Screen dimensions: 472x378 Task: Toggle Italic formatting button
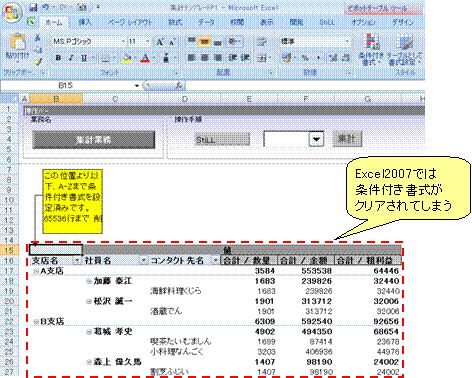click(71, 58)
